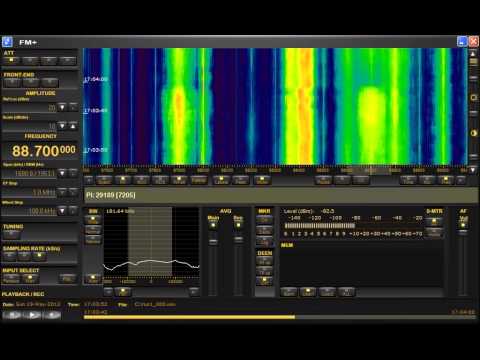Select the third ATT attenuator button
480x360 pixels.
(x=49, y=61)
